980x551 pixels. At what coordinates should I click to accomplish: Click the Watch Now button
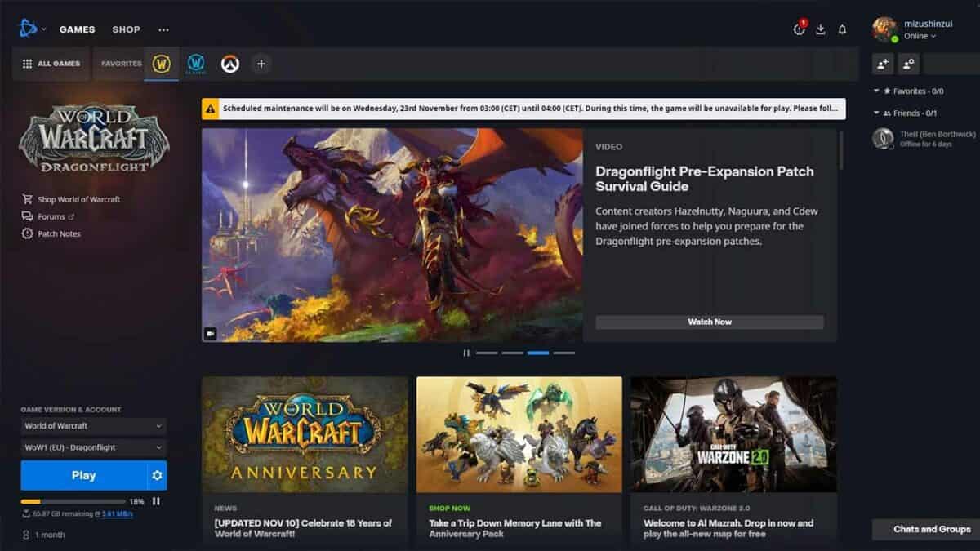click(710, 322)
